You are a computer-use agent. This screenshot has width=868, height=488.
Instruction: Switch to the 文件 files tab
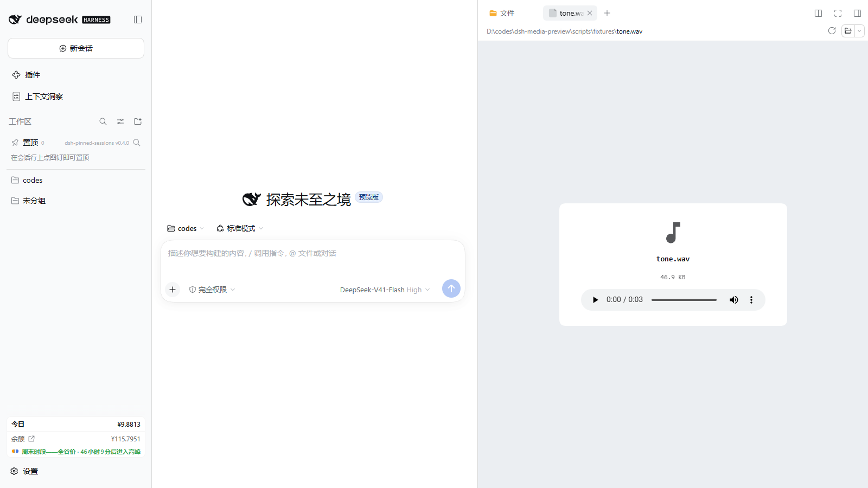502,13
